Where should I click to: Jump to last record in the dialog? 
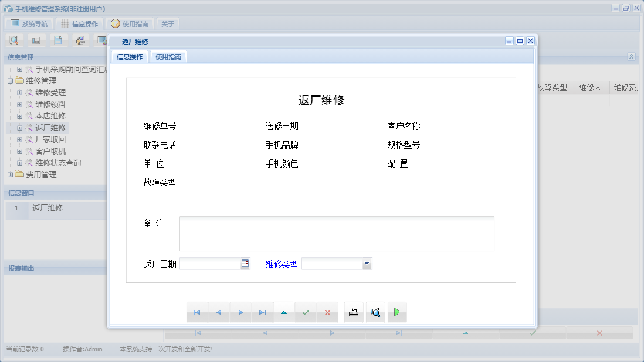[262, 312]
